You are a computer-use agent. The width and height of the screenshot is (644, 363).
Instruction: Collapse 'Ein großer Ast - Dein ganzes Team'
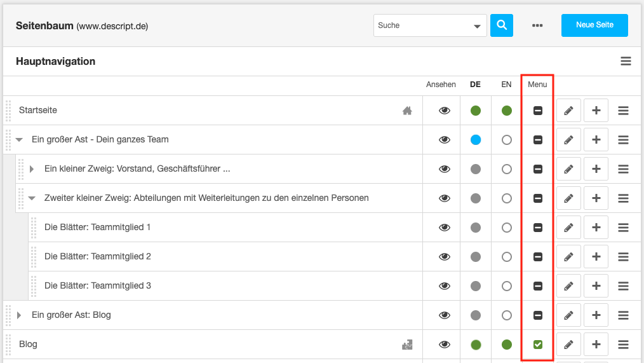coord(19,140)
